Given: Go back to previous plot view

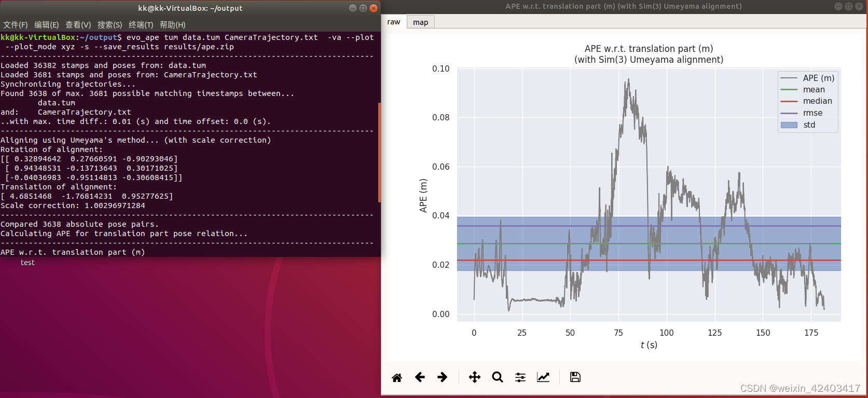Looking at the screenshot, I should (x=420, y=377).
